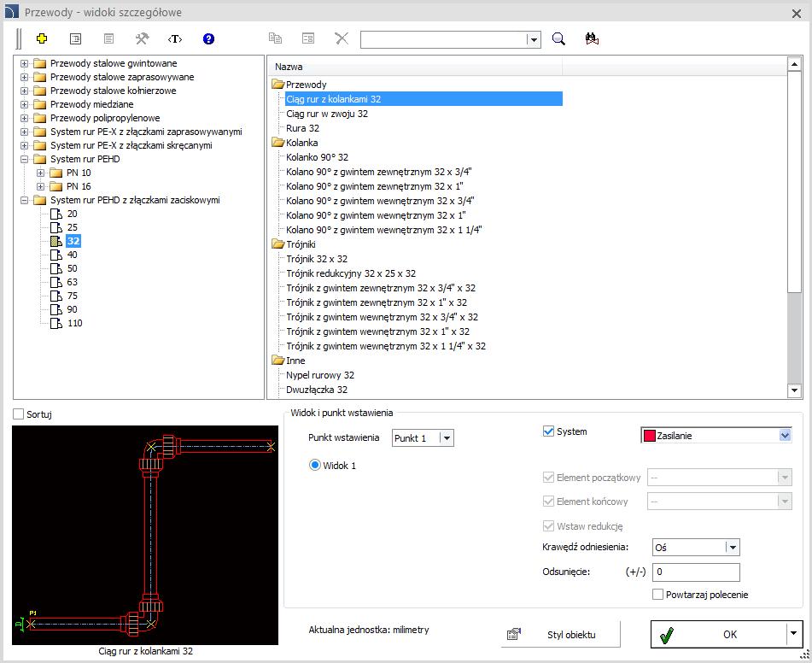
Task: Click the <T> text toolbar icon
Action: coord(175,39)
